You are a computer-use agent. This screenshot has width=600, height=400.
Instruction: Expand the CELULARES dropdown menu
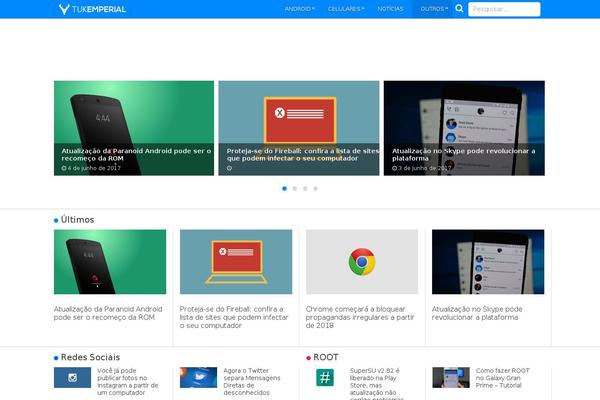click(346, 9)
